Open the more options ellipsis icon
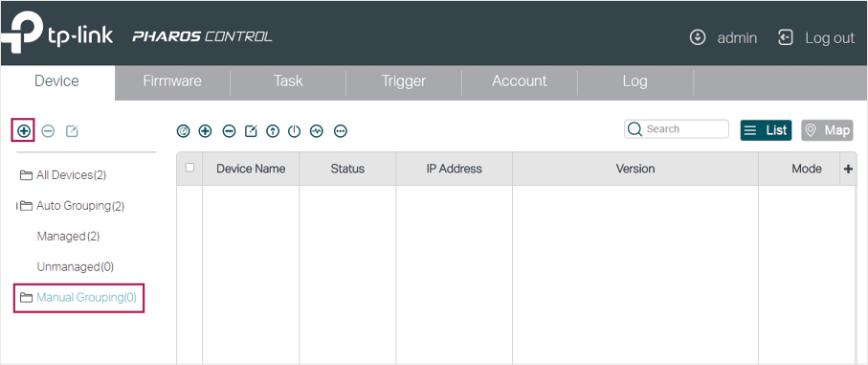The height and width of the screenshot is (365, 868). (341, 131)
